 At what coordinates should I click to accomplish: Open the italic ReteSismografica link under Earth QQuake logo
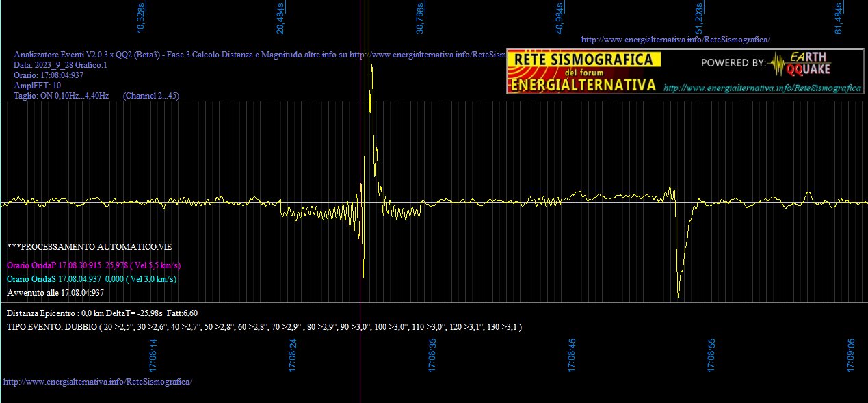pyautogui.click(x=763, y=88)
